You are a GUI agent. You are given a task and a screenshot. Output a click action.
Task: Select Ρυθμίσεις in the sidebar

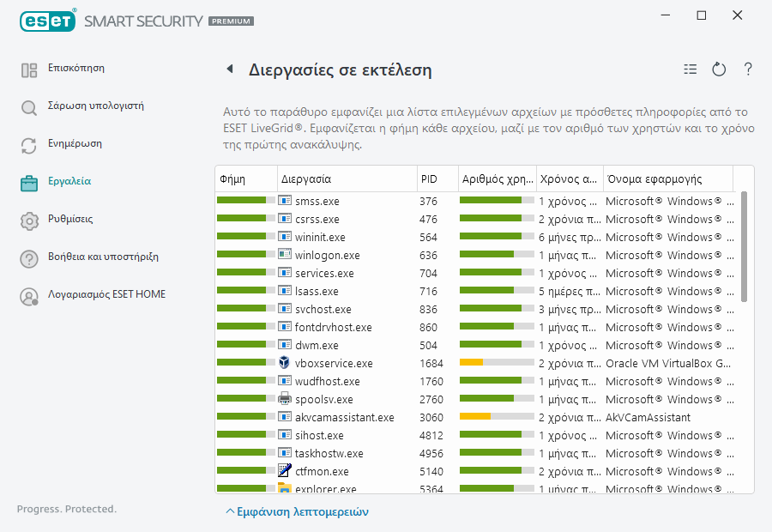click(70, 220)
